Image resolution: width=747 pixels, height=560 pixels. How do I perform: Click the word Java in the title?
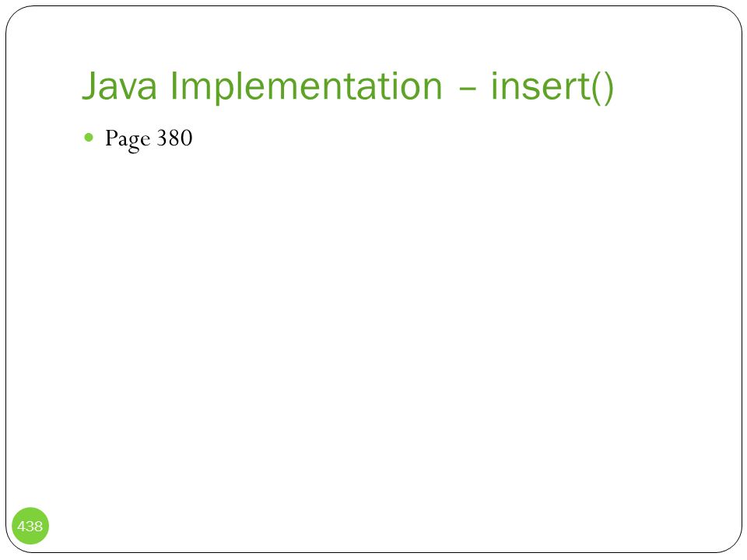click(x=120, y=86)
